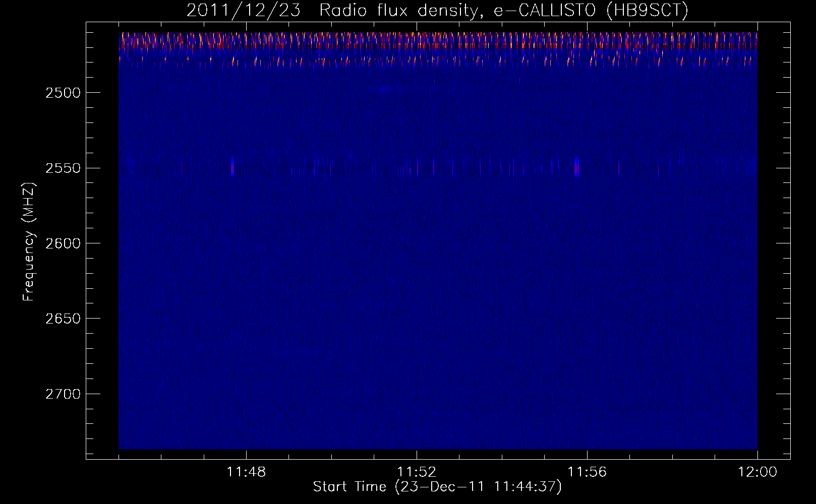Select the 2500 frequency axis label
This screenshot has width=816, height=504.
click(x=63, y=93)
